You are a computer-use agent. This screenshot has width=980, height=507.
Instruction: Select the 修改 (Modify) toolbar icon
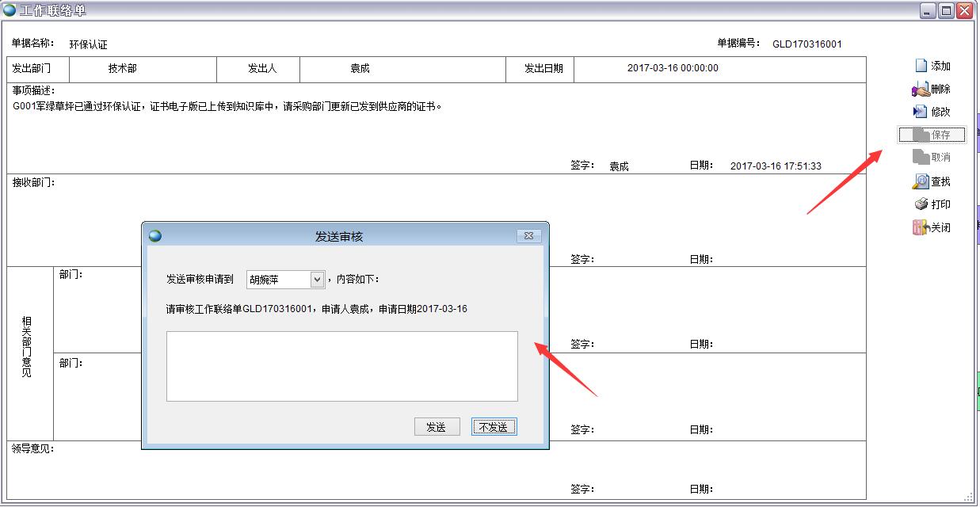pyautogui.click(x=921, y=112)
